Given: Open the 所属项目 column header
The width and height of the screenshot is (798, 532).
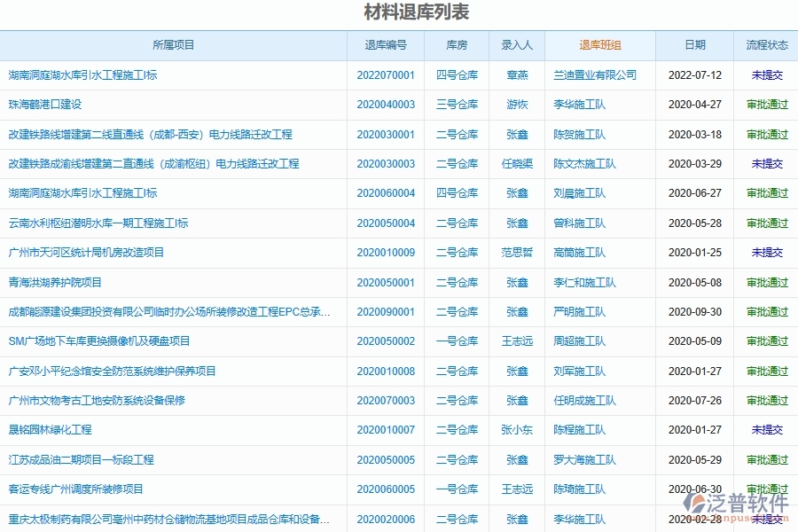Looking at the screenshot, I should click(174, 45).
